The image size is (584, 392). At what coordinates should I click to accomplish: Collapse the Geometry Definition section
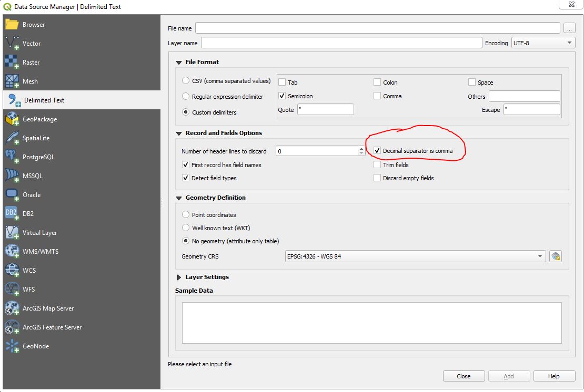pos(179,198)
